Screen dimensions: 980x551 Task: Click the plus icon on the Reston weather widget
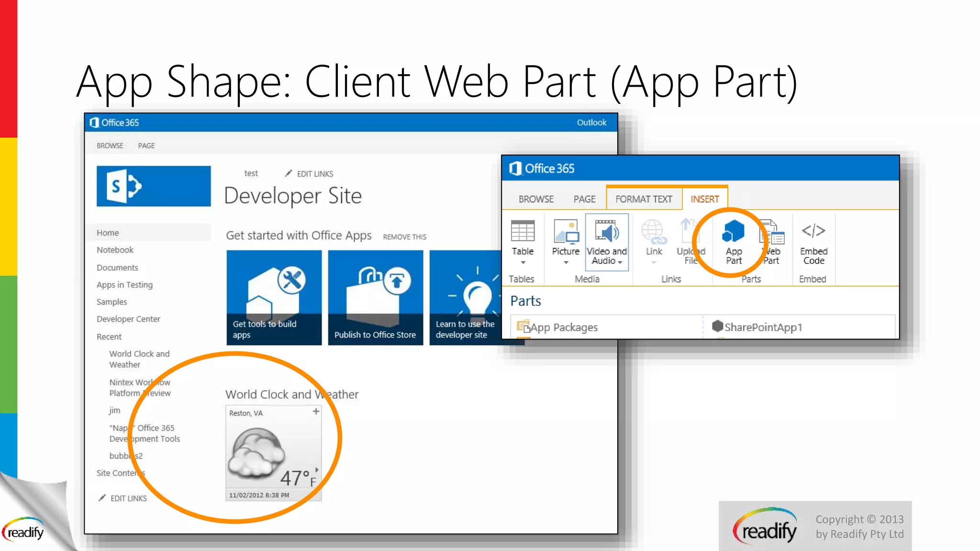click(316, 411)
